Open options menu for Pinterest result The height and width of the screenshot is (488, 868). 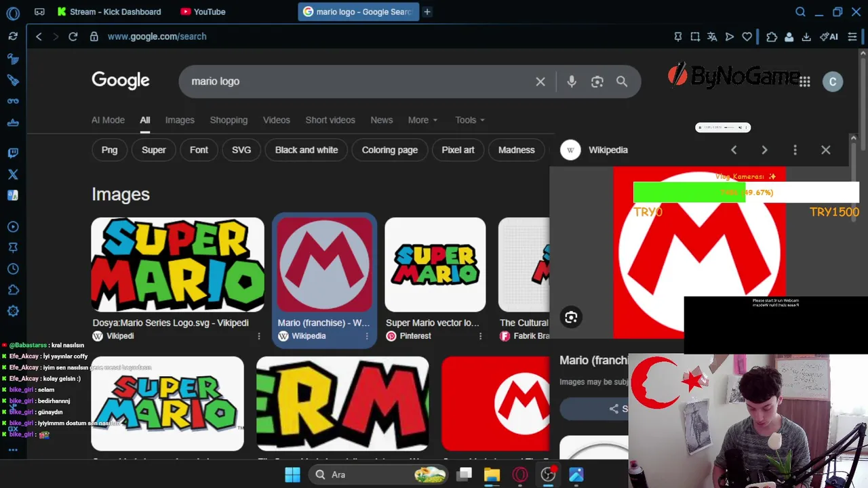pyautogui.click(x=480, y=336)
